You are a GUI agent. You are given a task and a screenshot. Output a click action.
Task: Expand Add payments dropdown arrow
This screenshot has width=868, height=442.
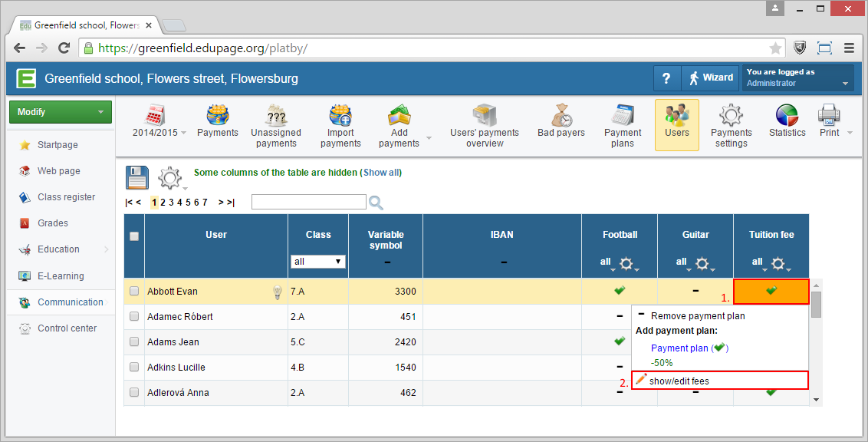coord(429,138)
